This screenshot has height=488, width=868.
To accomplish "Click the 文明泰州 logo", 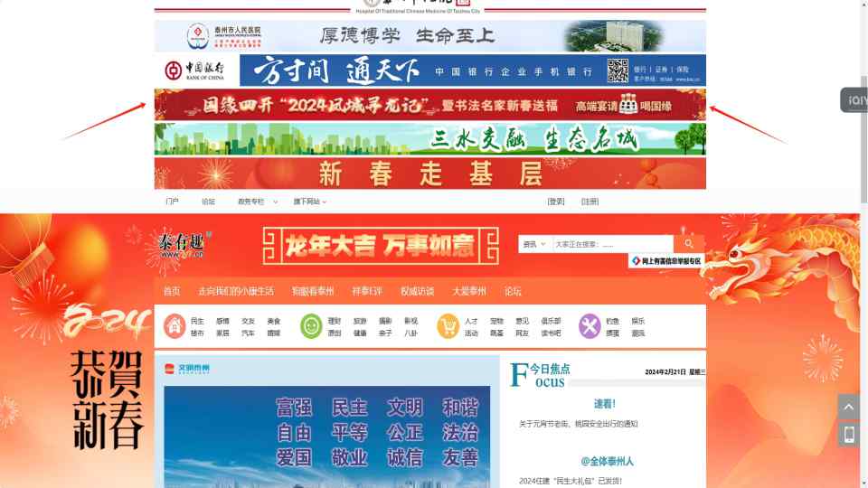I will click(187, 369).
